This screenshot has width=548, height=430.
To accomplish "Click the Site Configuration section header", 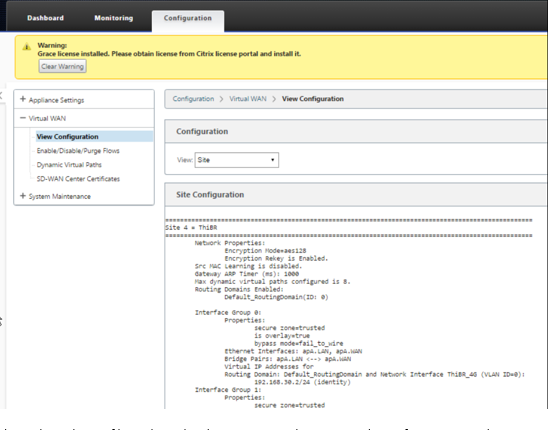I will (210, 195).
